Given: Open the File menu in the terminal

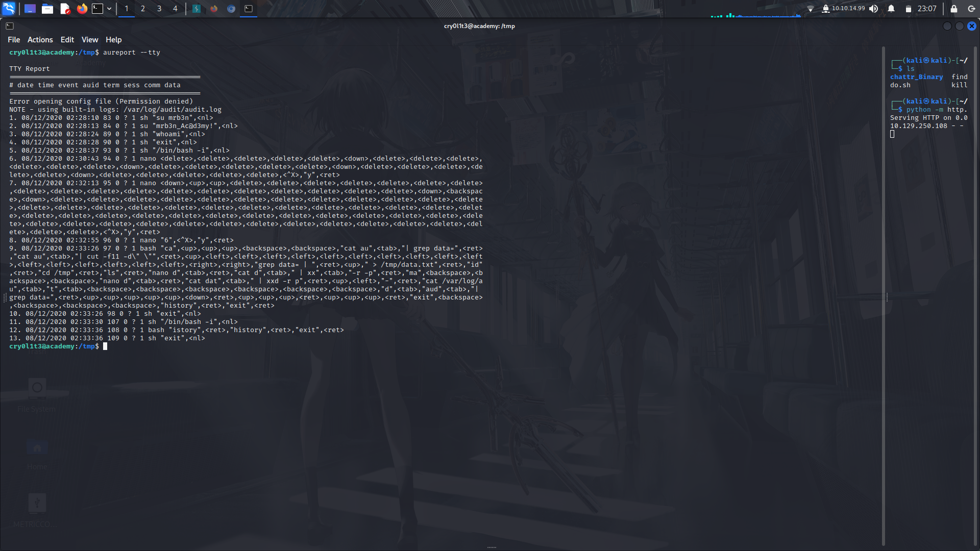Looking at the screenshot, I should click(14, 39).
